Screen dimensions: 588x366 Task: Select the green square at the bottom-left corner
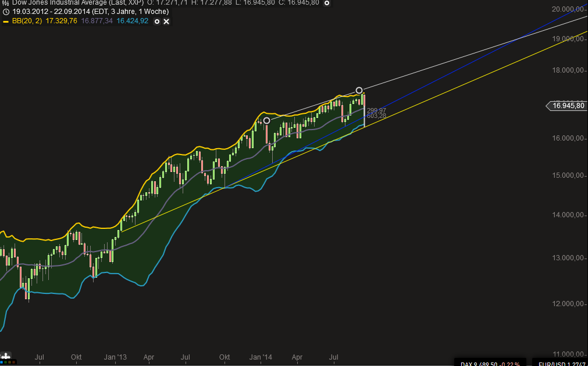coord(6,363)
